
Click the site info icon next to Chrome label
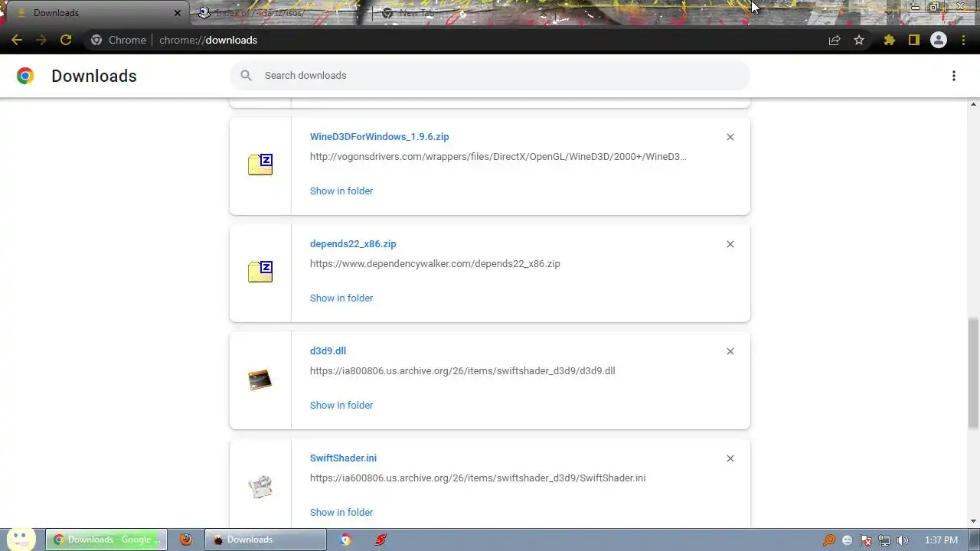pos(96,40)
